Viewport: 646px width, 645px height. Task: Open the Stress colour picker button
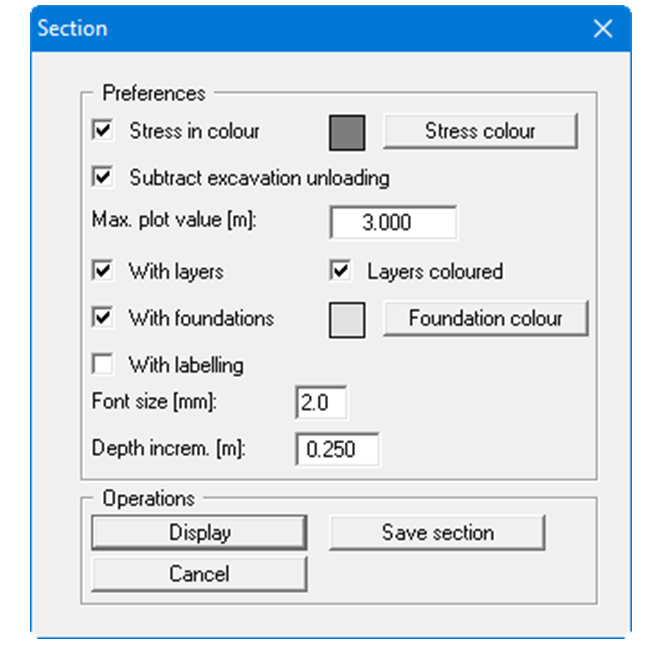point(480,131)
